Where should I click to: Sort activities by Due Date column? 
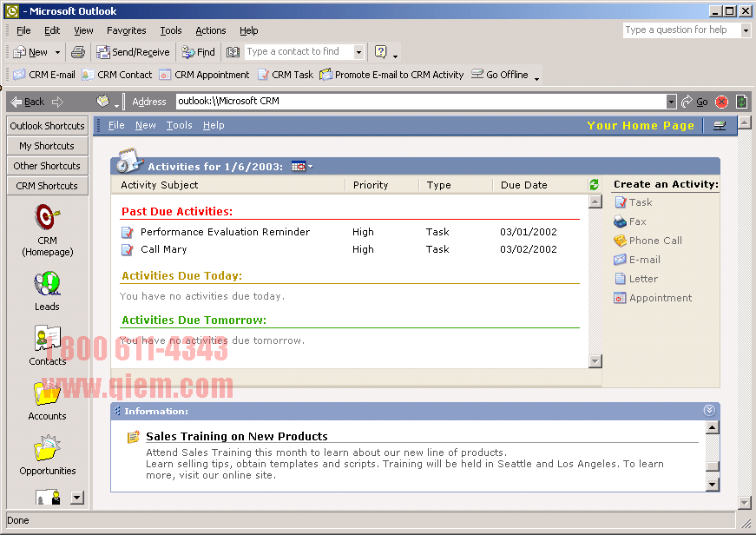[x=523, y=185]
